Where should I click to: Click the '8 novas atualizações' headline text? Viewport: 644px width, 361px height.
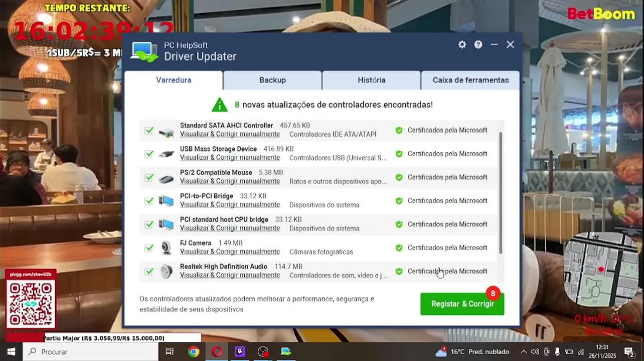334,105
